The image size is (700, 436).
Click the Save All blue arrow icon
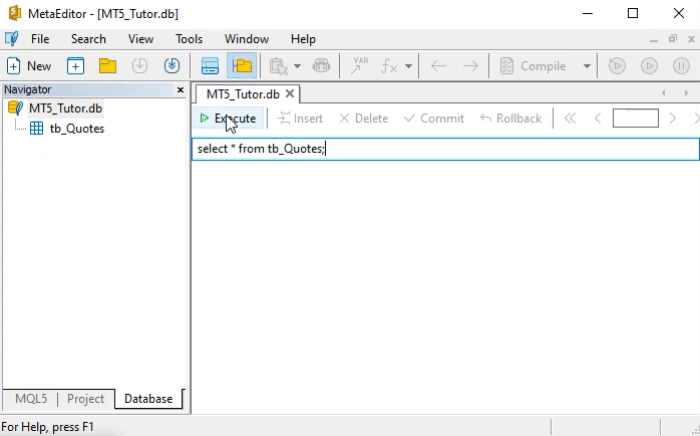pyautogui.click(x=172, y=66)
